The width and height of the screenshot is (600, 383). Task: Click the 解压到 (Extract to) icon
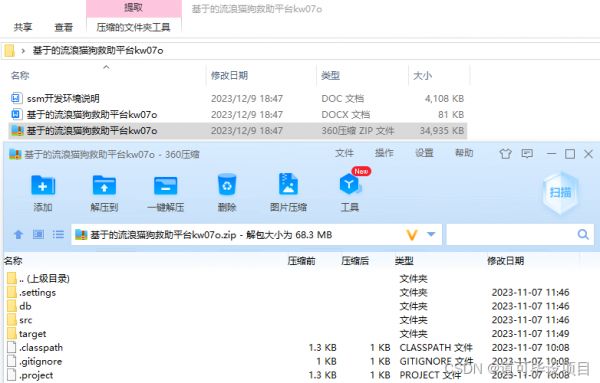click(x=104, y=186)
